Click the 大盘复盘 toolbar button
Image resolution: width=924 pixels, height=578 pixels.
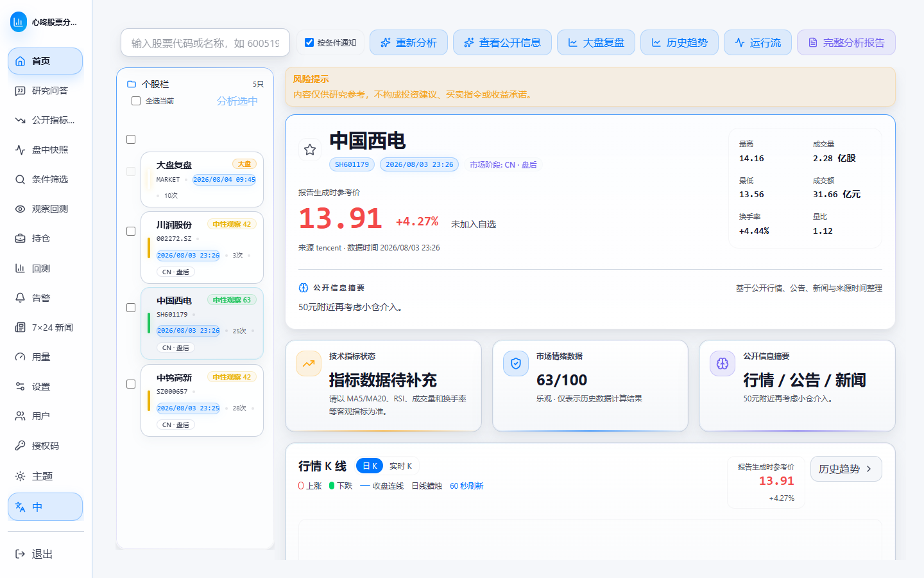click(x=596, y=42)
